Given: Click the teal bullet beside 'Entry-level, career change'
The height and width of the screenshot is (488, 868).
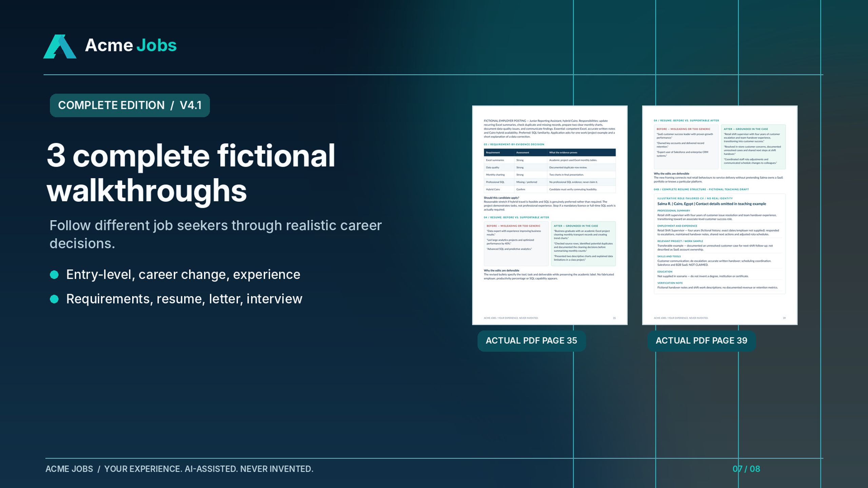Looking at the screenshot, I should (x=54, y=274).
